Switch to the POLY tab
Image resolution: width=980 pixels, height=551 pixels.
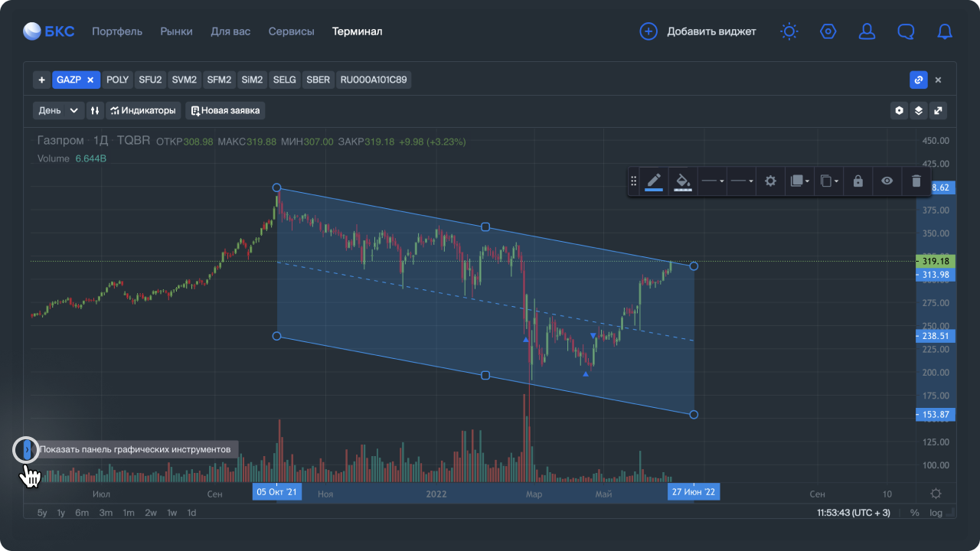tap(117, 80)
